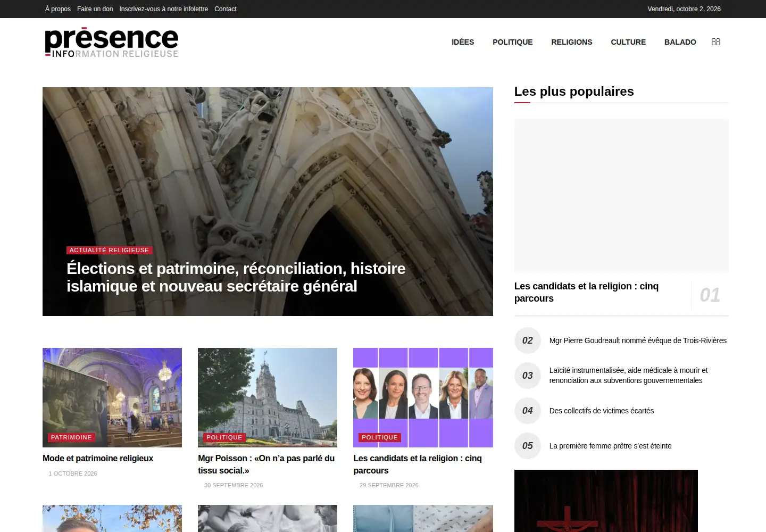Click the POLITIQUE badge on the candidates image
Image resolution: width=766 pixels, height=532 pixels.
click(380, 437)
